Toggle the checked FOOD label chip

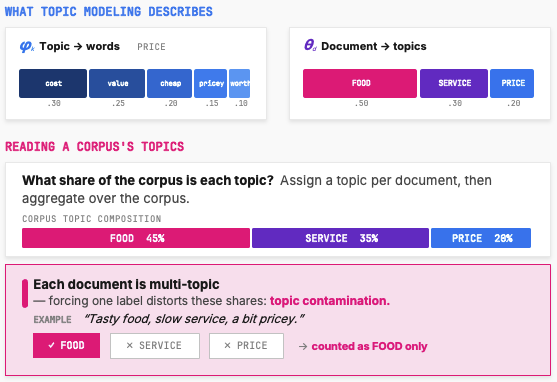point(66,345)
